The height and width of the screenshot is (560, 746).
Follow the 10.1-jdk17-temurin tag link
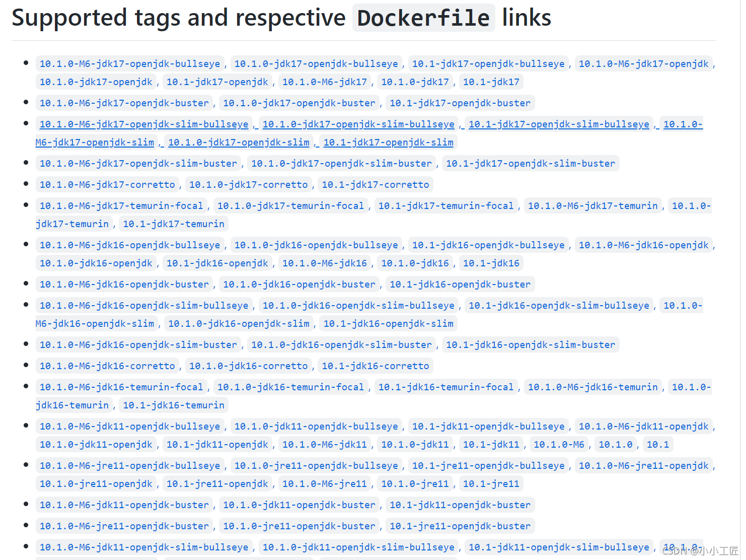174,224
